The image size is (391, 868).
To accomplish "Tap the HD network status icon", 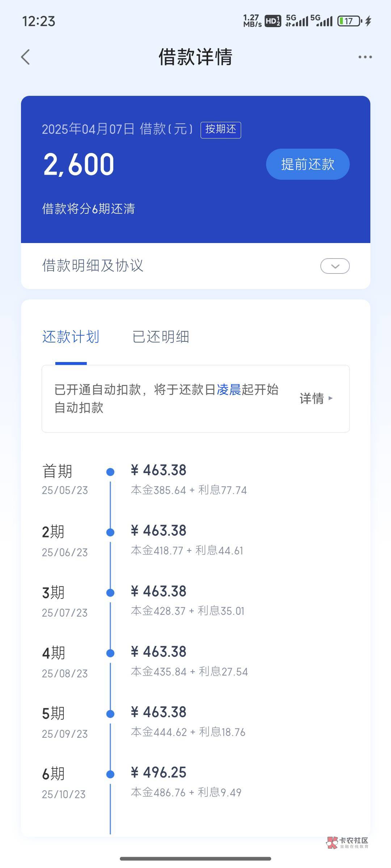I will [273, 21].
